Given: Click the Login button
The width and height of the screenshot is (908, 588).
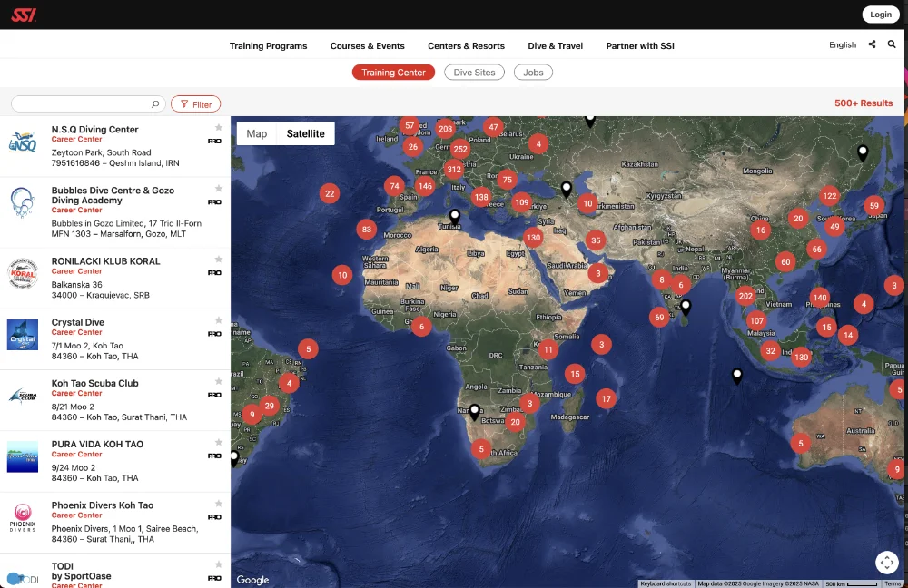Looking at the screenshot, I should click(880, 15).
